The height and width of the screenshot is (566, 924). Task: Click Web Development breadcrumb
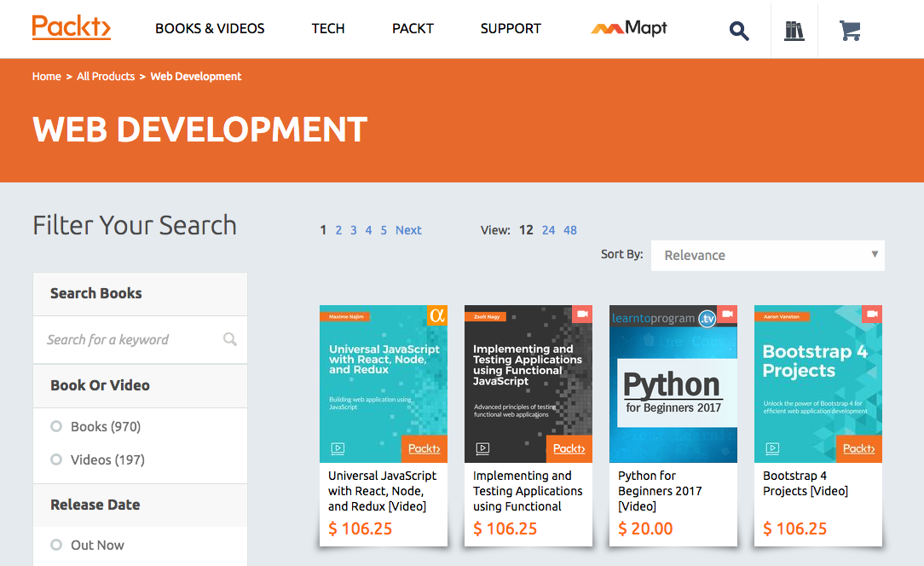196,76
